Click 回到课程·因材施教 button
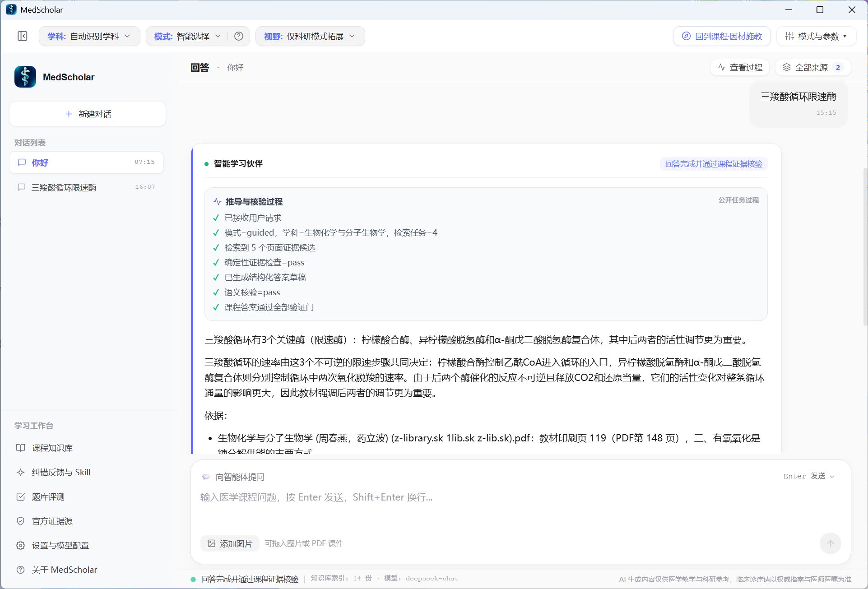Image resolution: width=868 pixels, height=589 pixels. pos(722,36)
